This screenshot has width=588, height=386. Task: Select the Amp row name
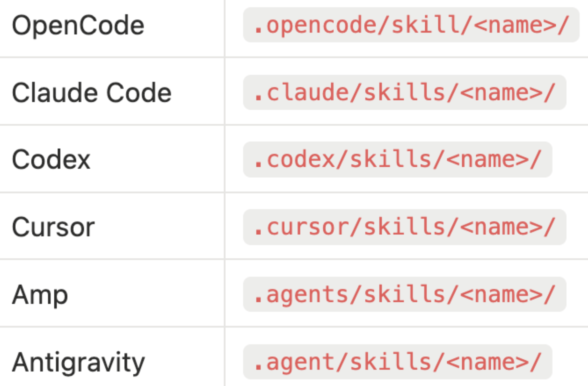click(40, 295)
